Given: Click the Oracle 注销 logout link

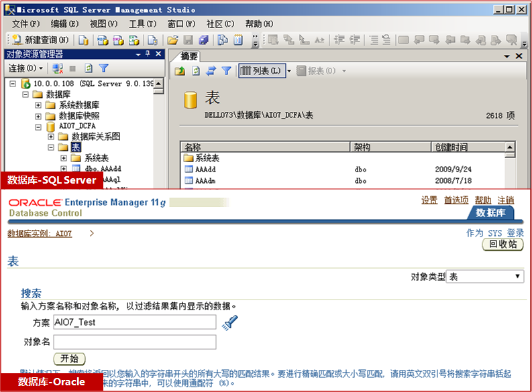Looking at the screenshot, I should [x=506, y=200].
